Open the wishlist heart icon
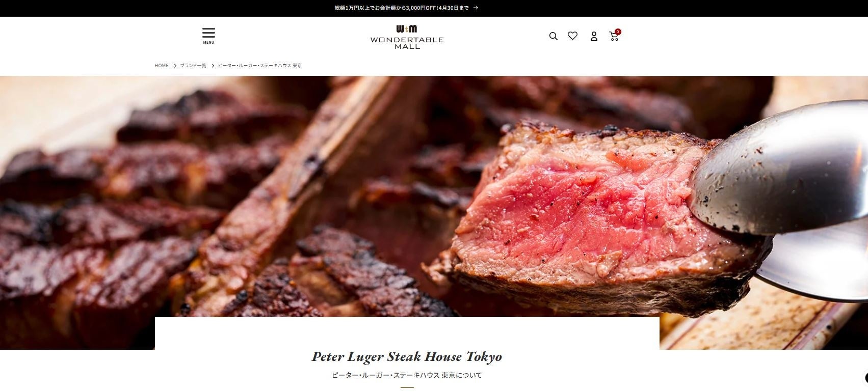Screen dimensions: 868x392 click(572, 36)
